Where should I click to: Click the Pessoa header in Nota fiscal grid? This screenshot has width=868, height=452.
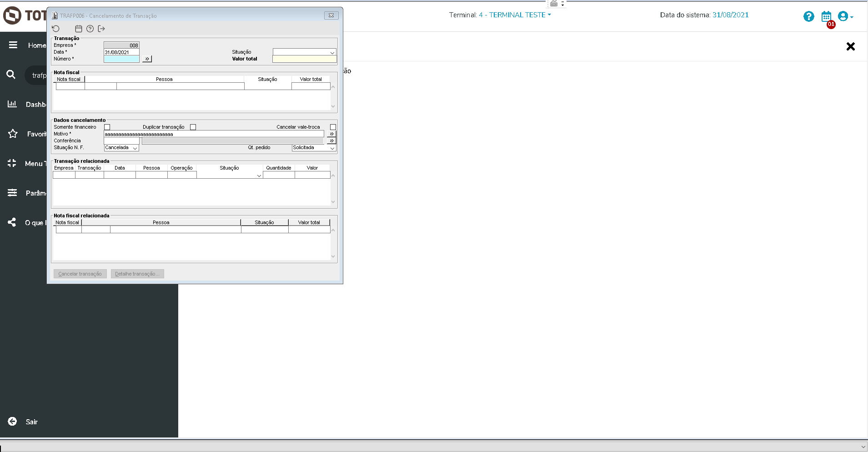(x=164, y=79)
